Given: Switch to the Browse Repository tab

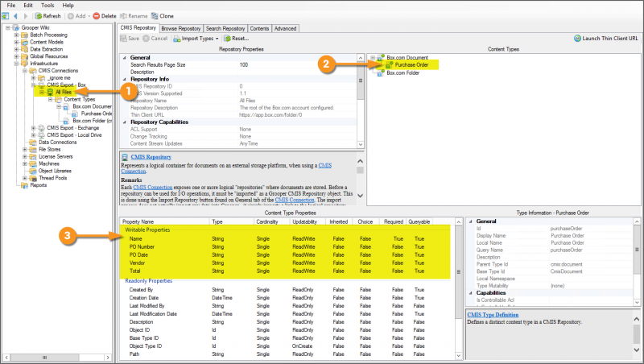Looking at the screenshot, I should pos(181,27).
